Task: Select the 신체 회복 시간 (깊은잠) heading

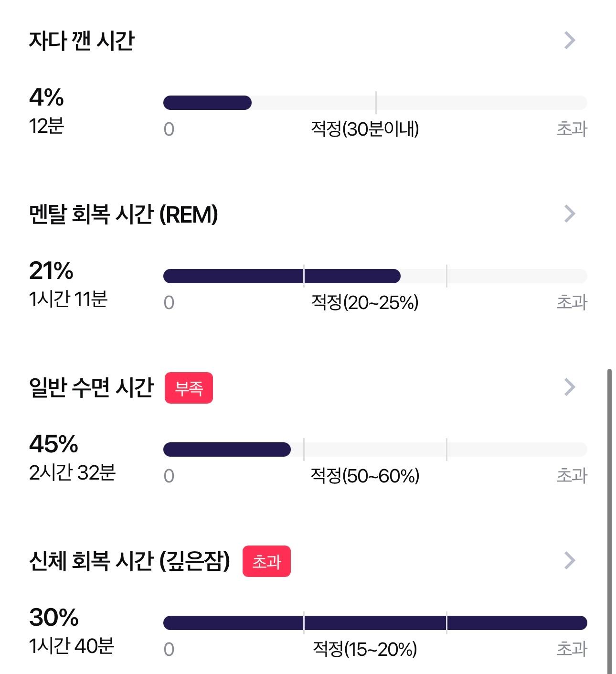Action: coord(129,561)
